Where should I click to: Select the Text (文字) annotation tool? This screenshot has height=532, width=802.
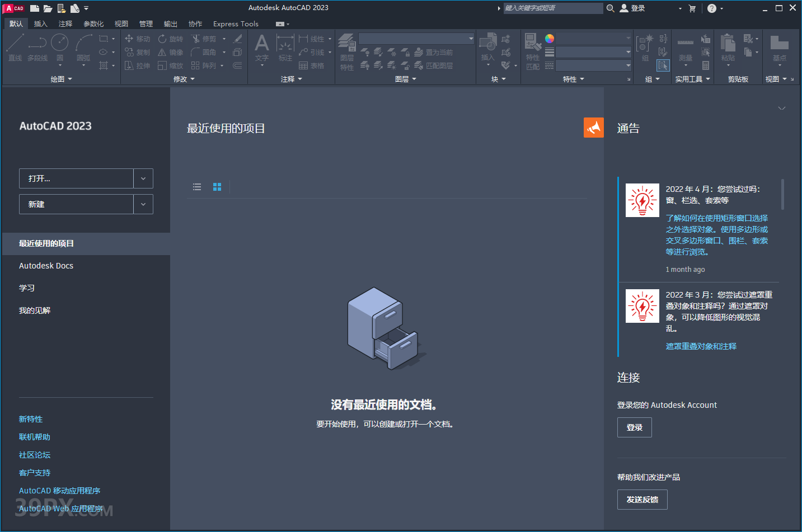261,48
